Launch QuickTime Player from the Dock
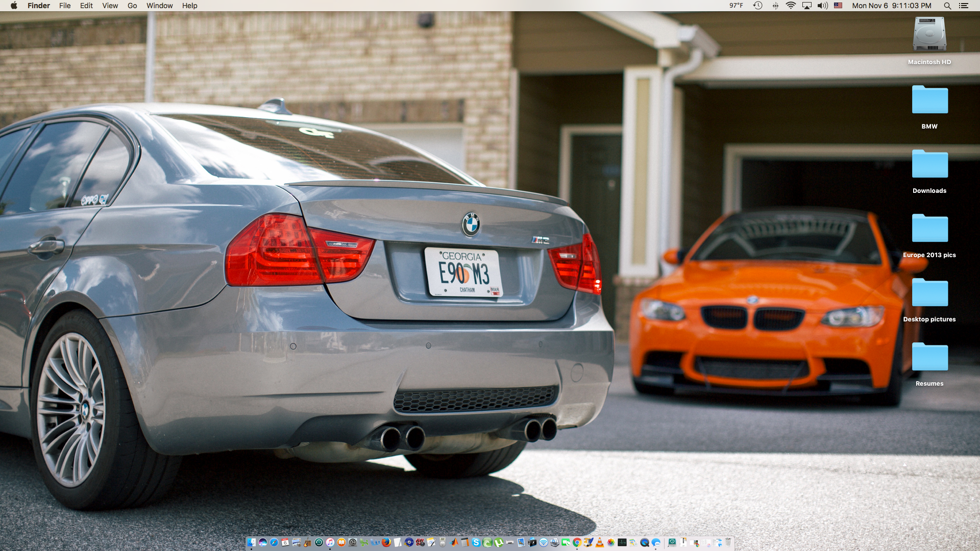This screenshot has height=551, width=980. click(x=645, y=542)
